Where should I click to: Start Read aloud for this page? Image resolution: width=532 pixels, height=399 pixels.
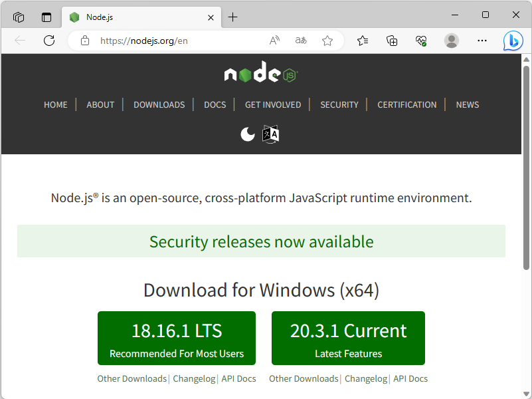tap(274, 41)
